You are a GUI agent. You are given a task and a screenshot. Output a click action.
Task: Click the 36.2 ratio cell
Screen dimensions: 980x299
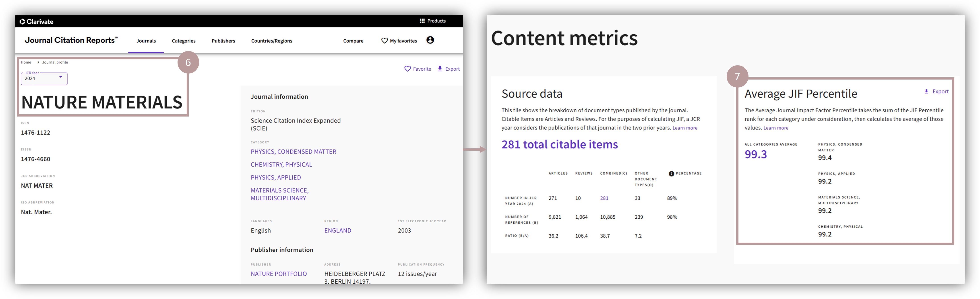point(553,236)
